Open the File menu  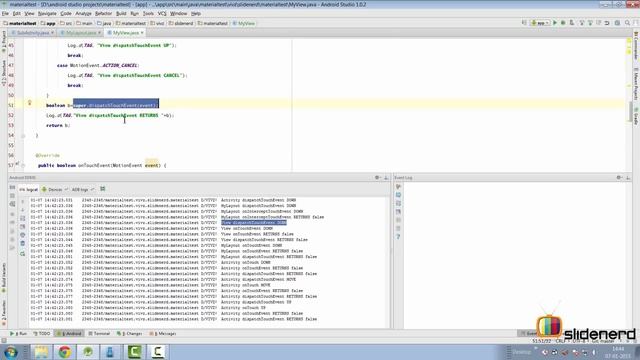[5, 13]
